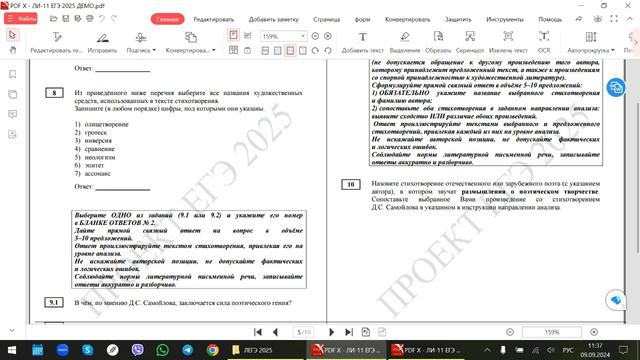Open the Автопрокрутка dropdown
The width and height of the screenshot is (640, 360).
point(591,42)
